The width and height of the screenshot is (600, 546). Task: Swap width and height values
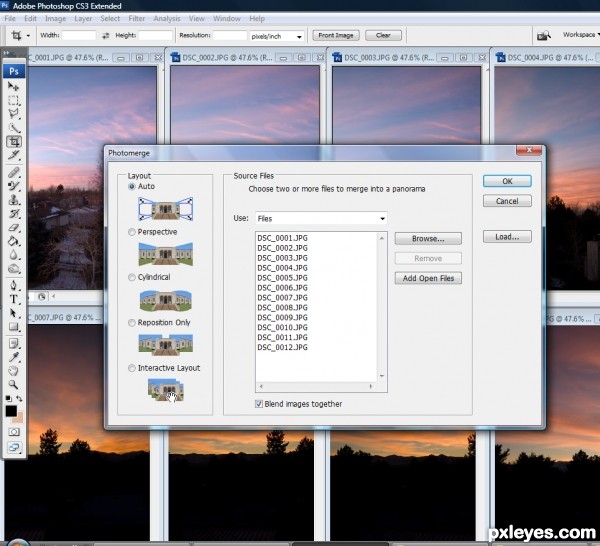pos(106,36)
